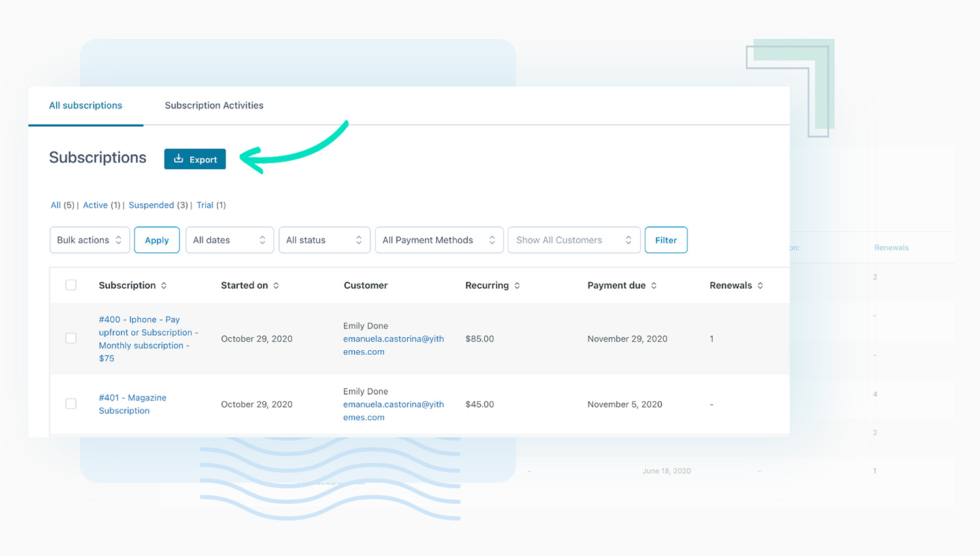The image size is (980, 556).
Task: Toggle the select-all checkbox in the table header
Action: [71, 285]
